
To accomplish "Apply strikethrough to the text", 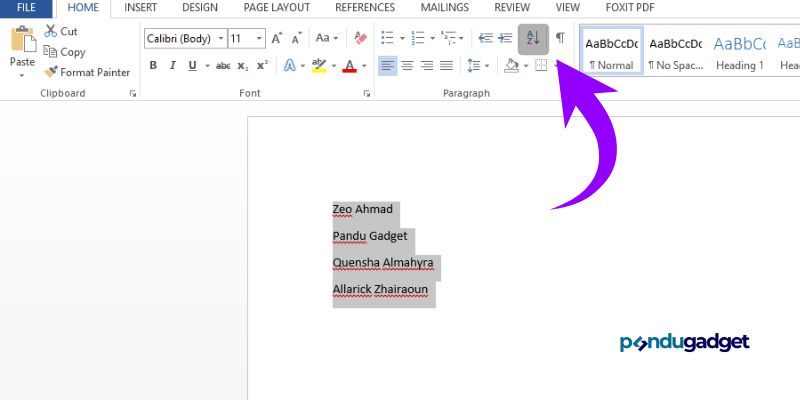I will tap(223, 66).
